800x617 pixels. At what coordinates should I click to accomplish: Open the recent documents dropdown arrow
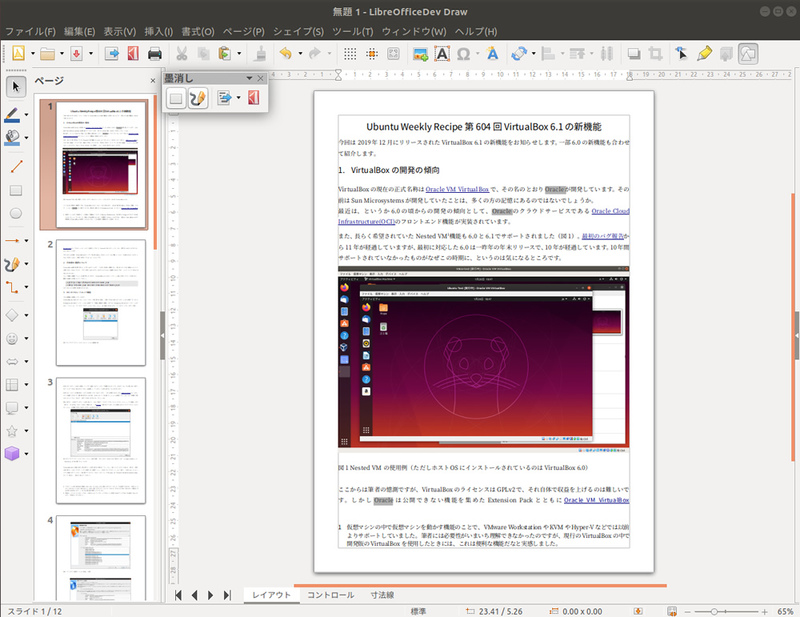pos(62,53)
